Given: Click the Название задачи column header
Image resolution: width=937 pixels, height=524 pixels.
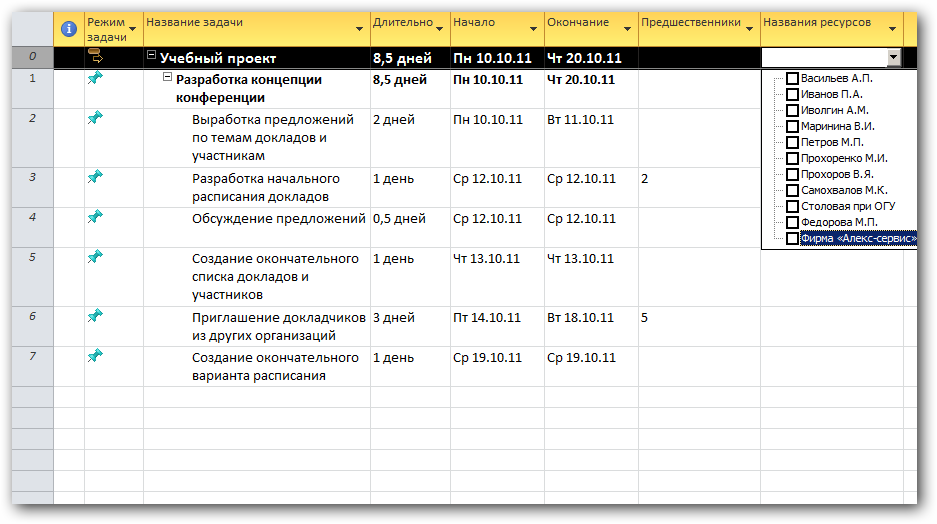Looking at the screenshot, I should (x=257, y=29).
